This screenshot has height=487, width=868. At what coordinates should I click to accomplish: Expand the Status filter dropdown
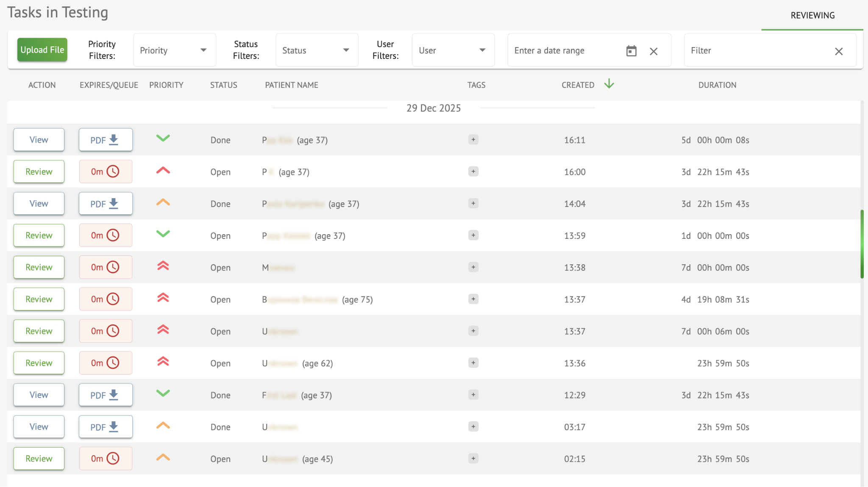click(x=317, y=50)
